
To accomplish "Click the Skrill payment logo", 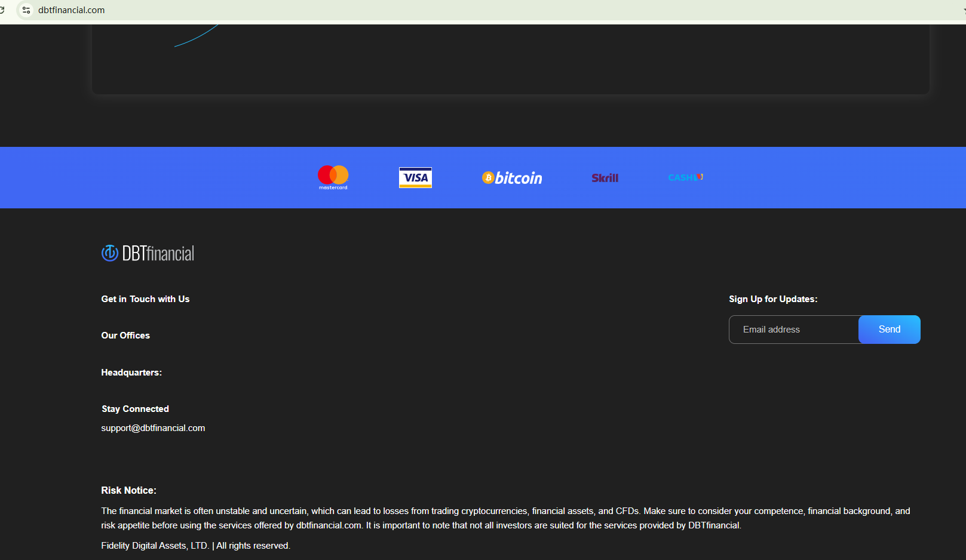I will click(x=605, y=178).
